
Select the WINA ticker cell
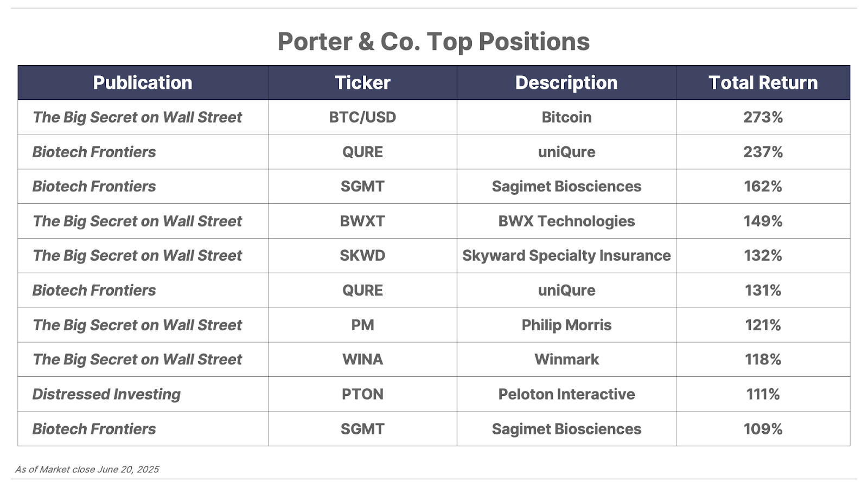362,359
